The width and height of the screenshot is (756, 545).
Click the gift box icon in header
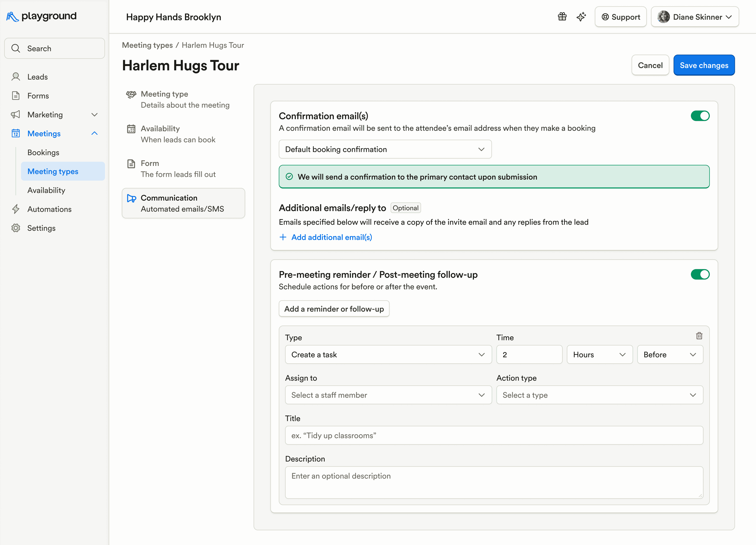[562, 17]
